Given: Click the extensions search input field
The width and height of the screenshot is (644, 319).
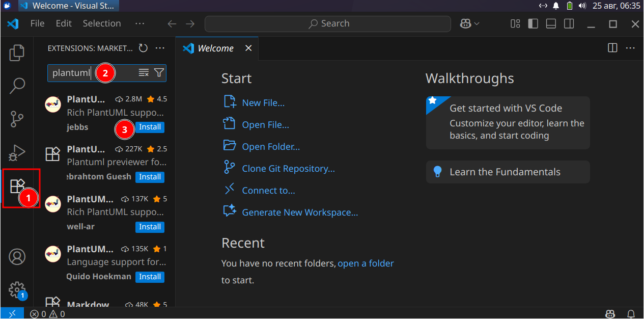Looking at the screenshot, I should [x=71, y=73].
